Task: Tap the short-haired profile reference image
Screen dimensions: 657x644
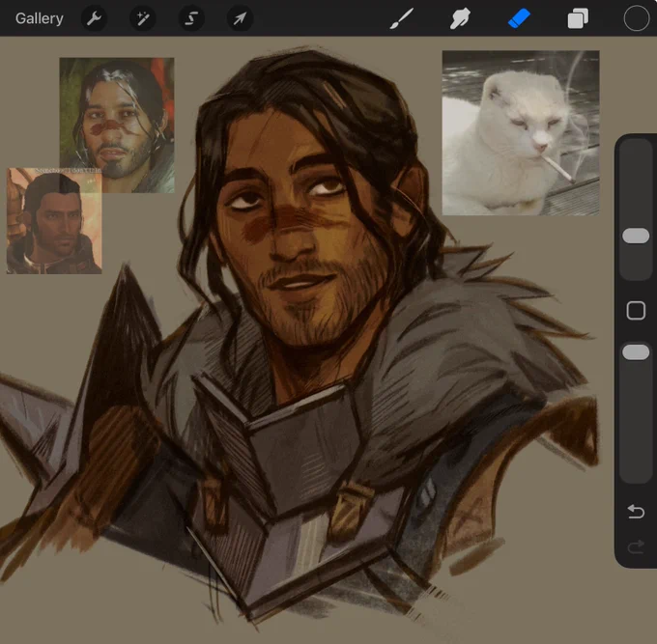Action: 54,221
